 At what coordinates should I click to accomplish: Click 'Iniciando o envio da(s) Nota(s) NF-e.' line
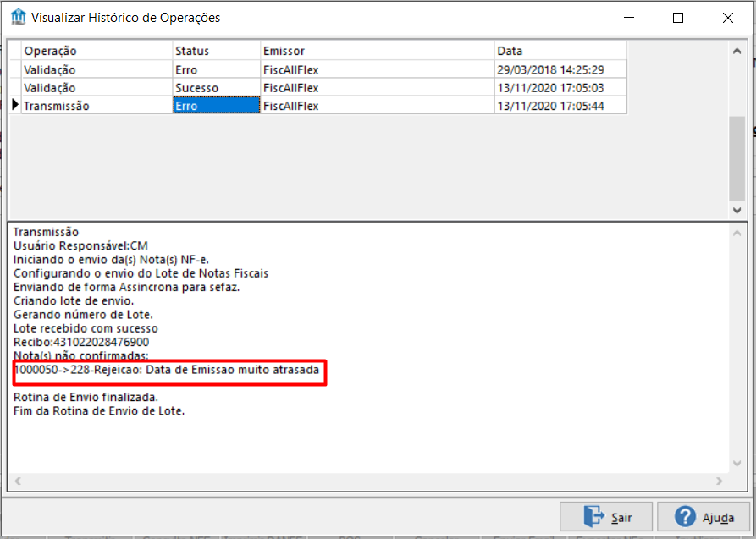112,260
